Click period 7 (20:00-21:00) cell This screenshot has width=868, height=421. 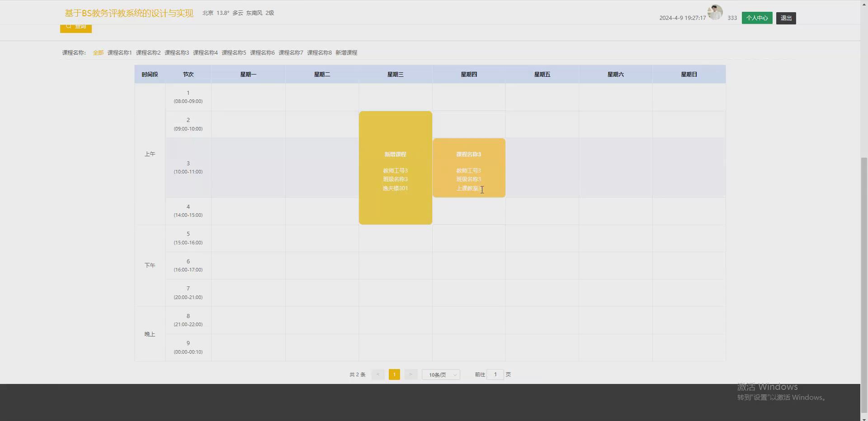(x=188, y=293)
